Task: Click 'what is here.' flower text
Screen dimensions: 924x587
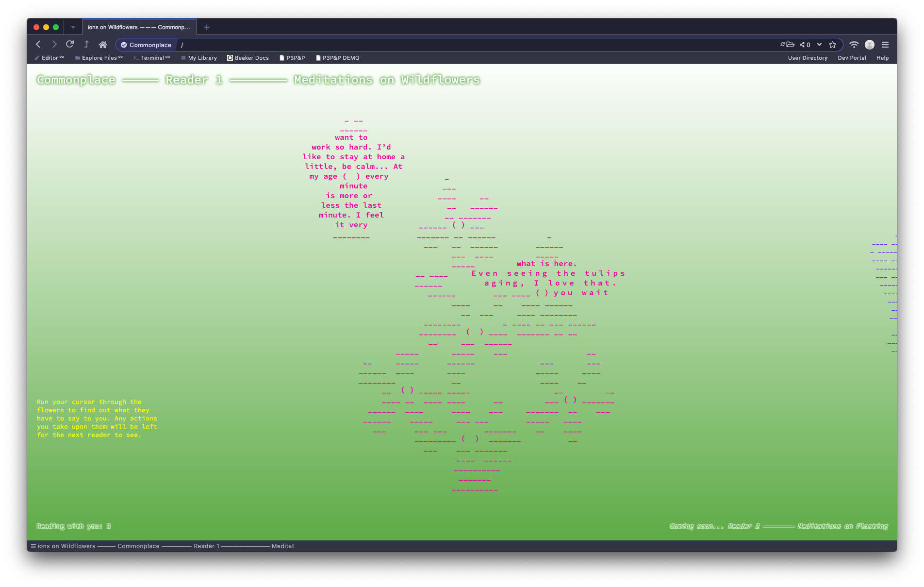Action: point(546,264)
